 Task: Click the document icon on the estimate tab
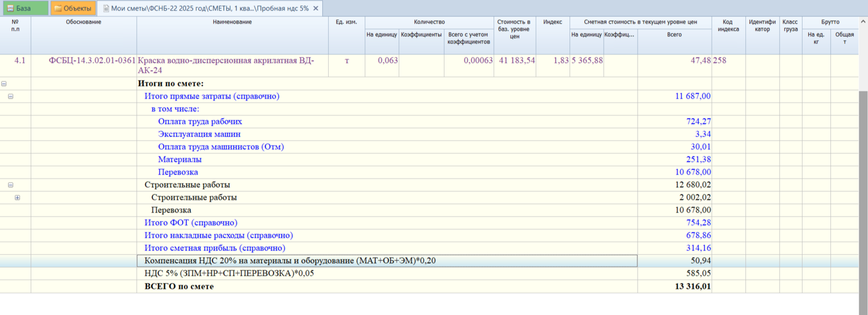point(105,9)
